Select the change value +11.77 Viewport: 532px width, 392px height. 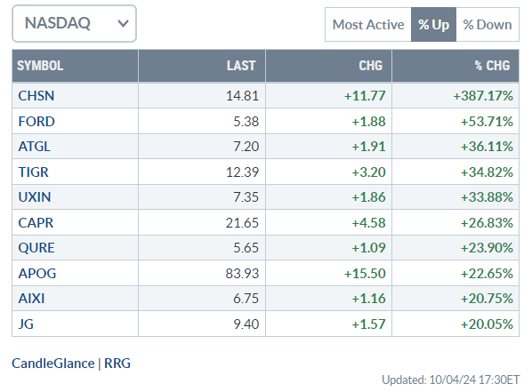pyautogui.click(x=365, y=96)
